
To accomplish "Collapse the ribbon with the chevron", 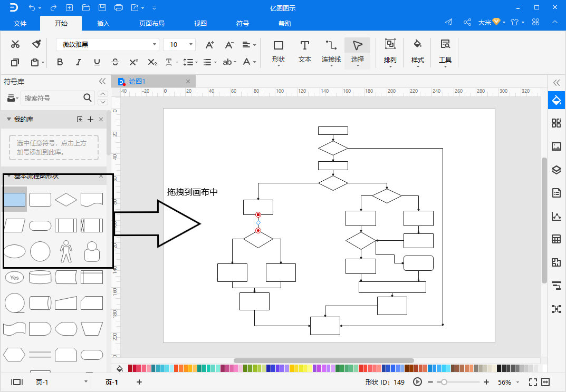I will (555, 22).
